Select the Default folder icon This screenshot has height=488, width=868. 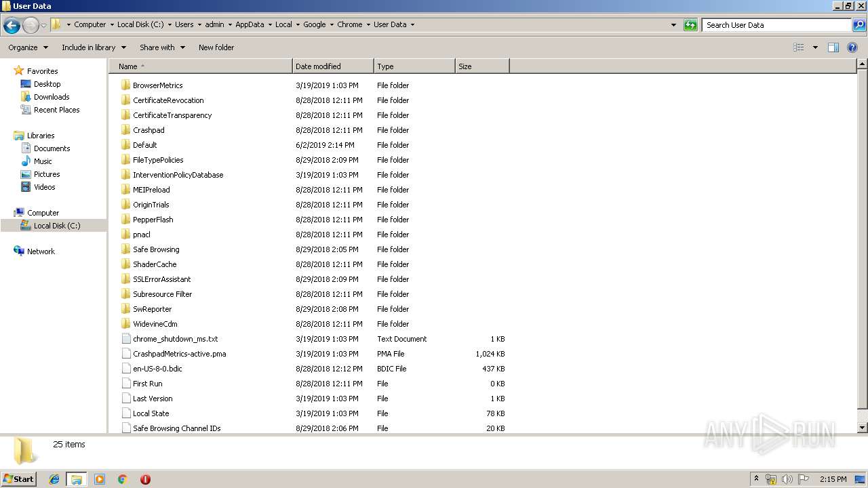[125, 145]
